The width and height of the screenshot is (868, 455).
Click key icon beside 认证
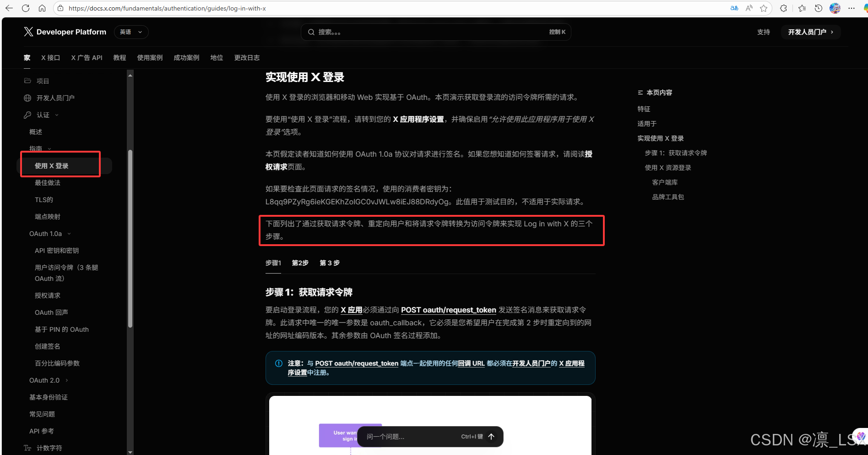coord(27,115)
